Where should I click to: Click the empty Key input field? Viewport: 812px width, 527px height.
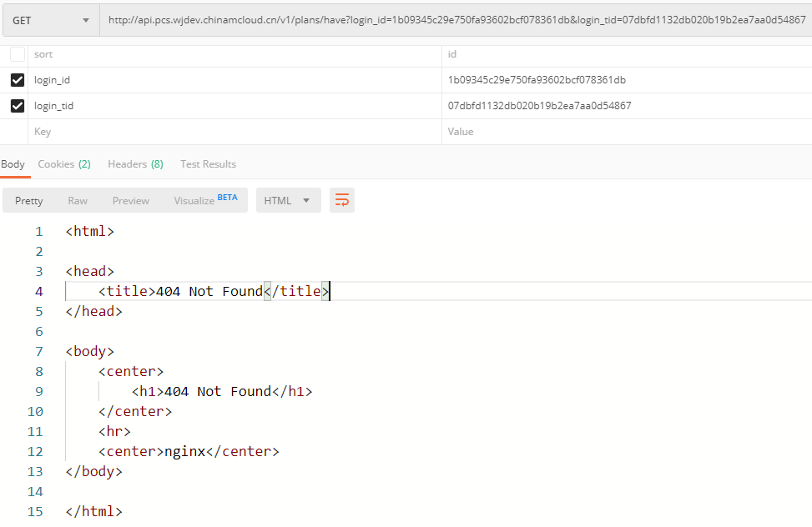[234, 132]
